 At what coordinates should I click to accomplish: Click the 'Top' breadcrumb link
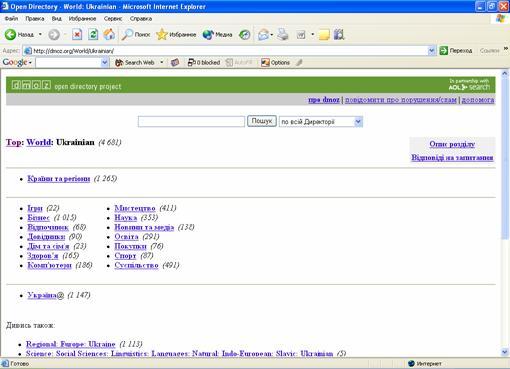[x=14, y=142]
